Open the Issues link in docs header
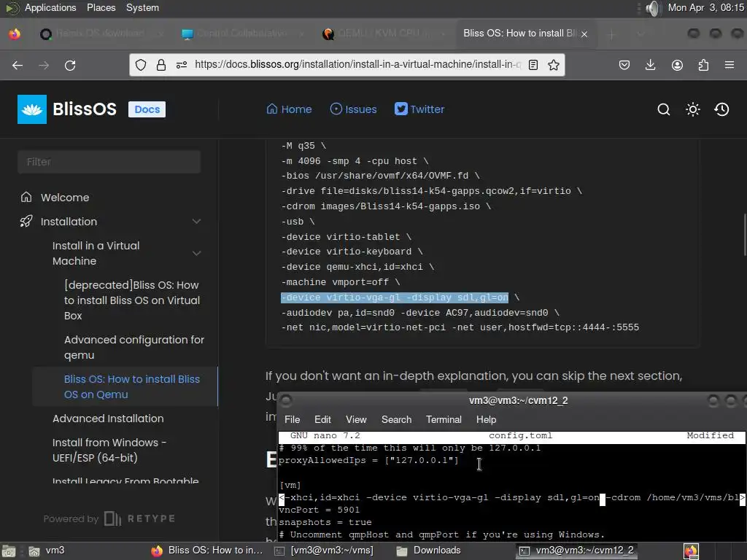This screenshot has width=747, height=560. point(354,109)
